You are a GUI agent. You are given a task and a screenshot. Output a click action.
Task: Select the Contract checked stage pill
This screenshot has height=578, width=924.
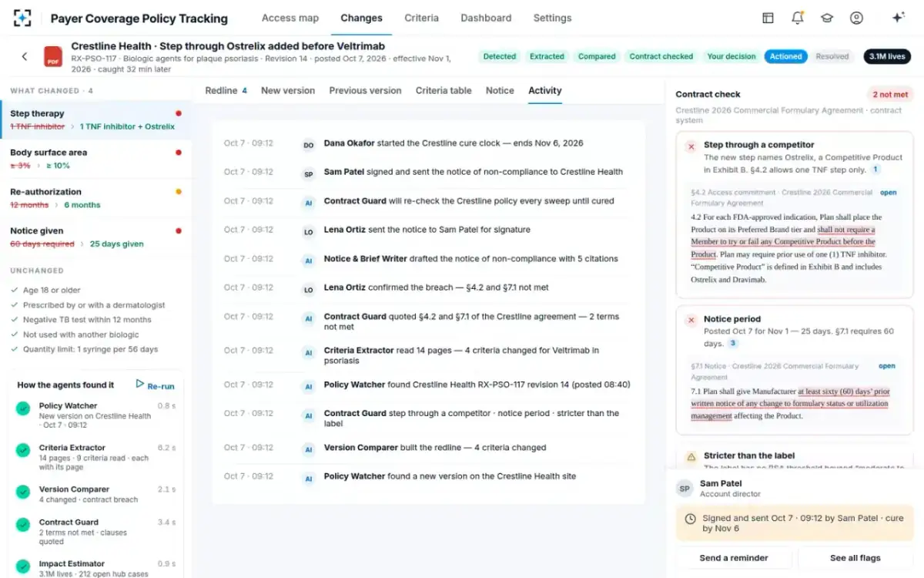(661, 56)
